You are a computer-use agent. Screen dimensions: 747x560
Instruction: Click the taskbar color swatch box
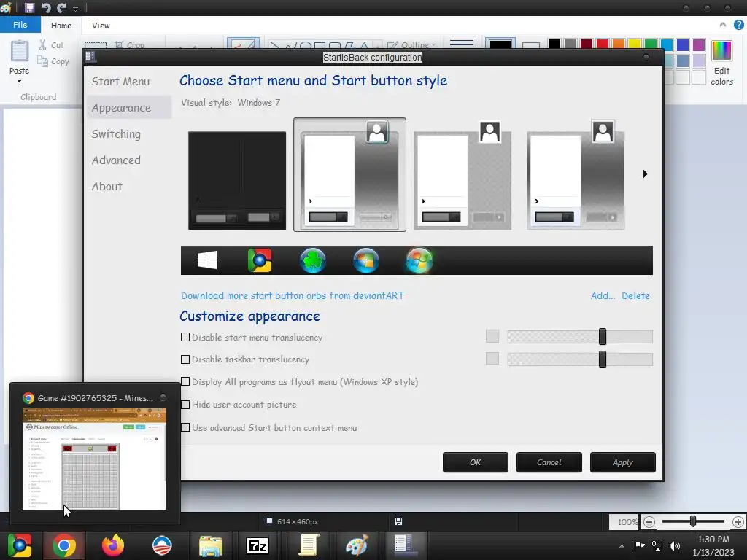click(x=492, y=358)
